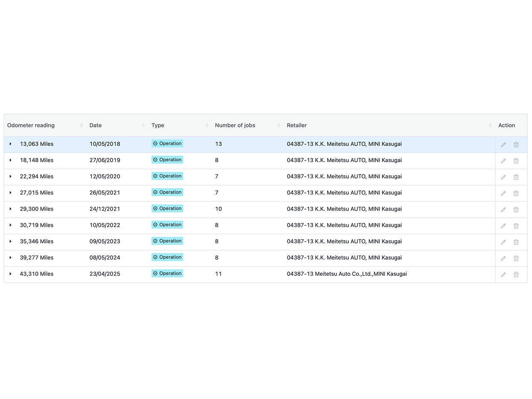Edit the 13,063 Miles service record
The height and width of the screenshot is (399, 532).
tap(503, 145)
